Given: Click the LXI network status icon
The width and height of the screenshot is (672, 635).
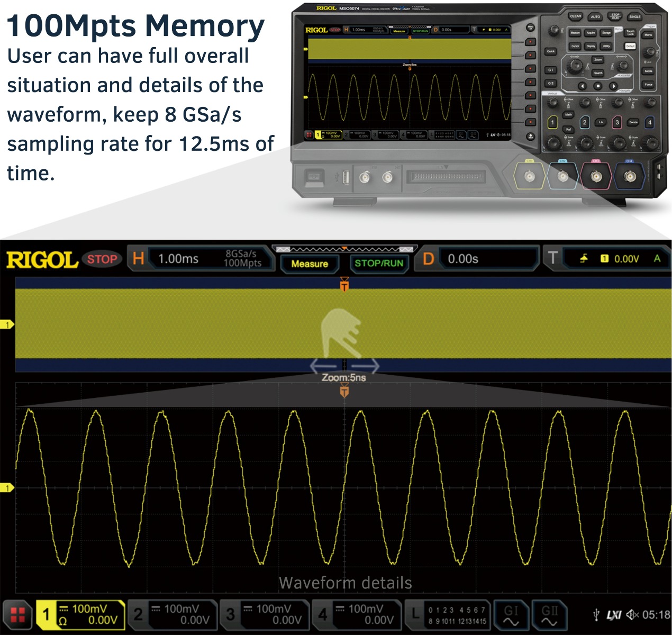Looking at the screenshot, I should pos(614,615).
